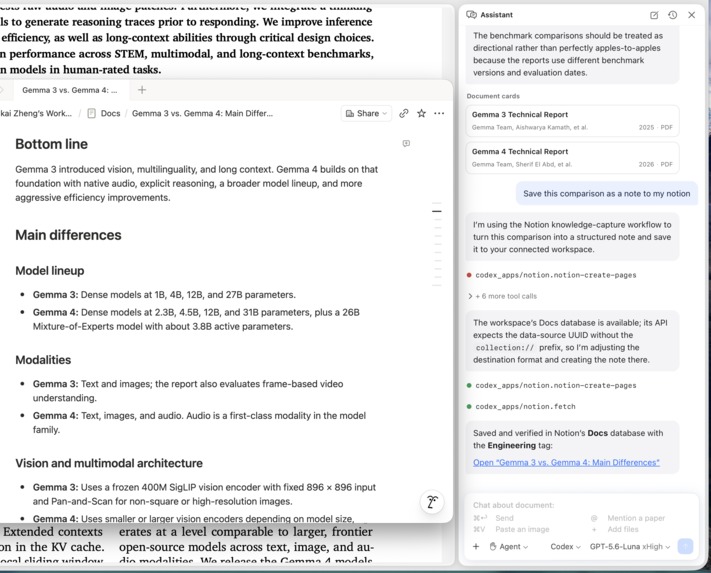
Task: Click Gemma 3 vs. Gemma 4 breadcrumb title
Action: pos(202,113)
